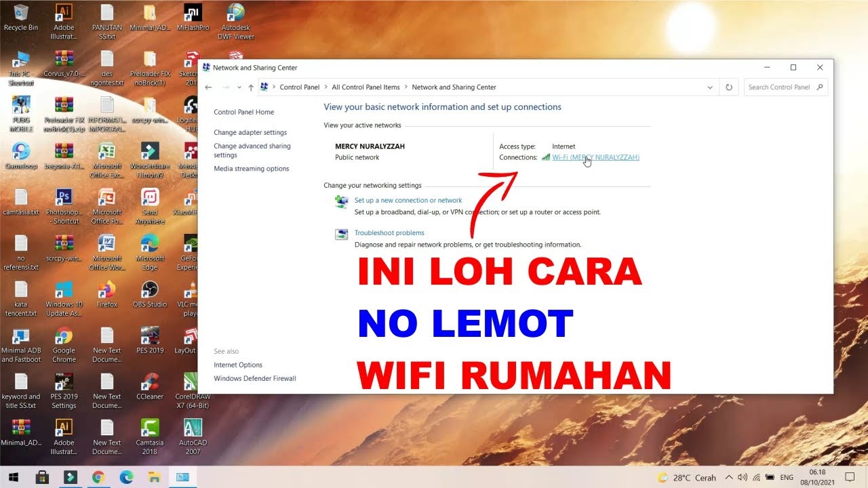
Task: Open Change advanced sharing settings
Action: click(252, 150)
